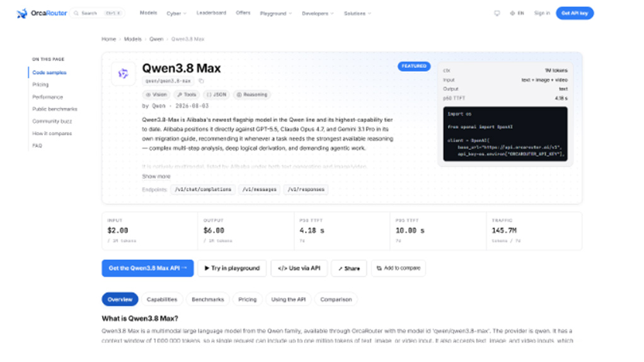Viewport: 644px width, 362px height.
Task: Copy the qwen/qwen3.8-max model ID
Action: point(201,81)
